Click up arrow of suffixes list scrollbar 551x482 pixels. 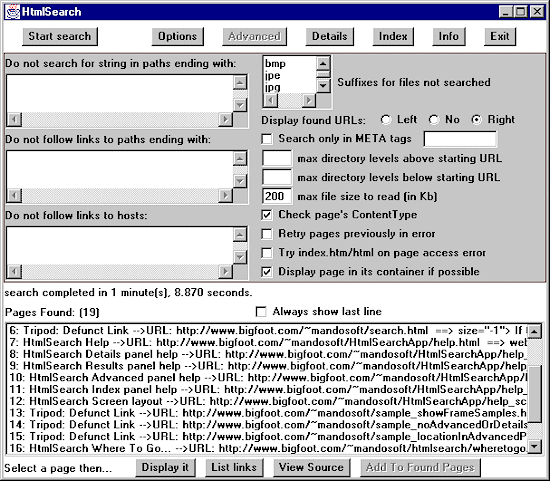click(x=323, y=63)
